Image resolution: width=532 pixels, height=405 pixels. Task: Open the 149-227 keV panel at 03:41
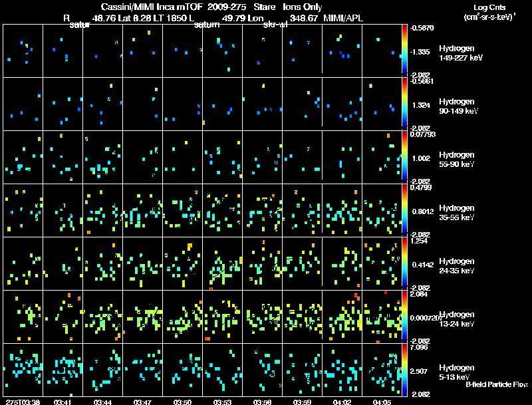click(63, 51)
